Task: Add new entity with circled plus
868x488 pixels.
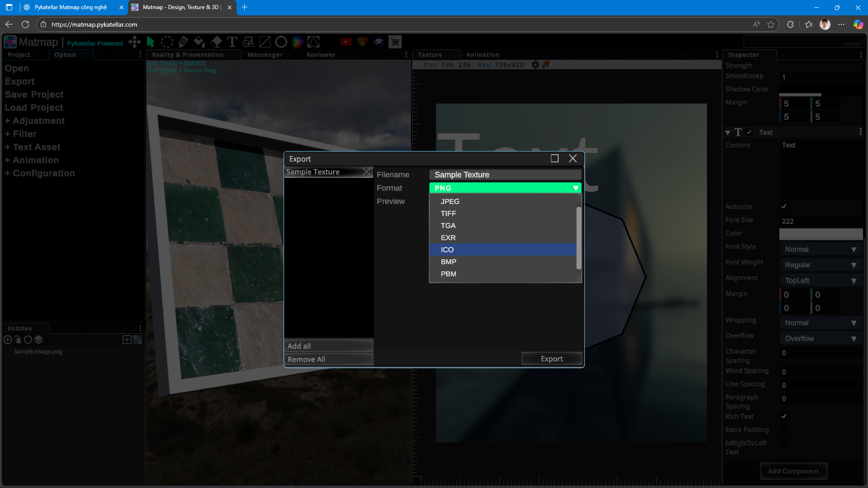Action: pyautogui.click(x=8, y=340)
